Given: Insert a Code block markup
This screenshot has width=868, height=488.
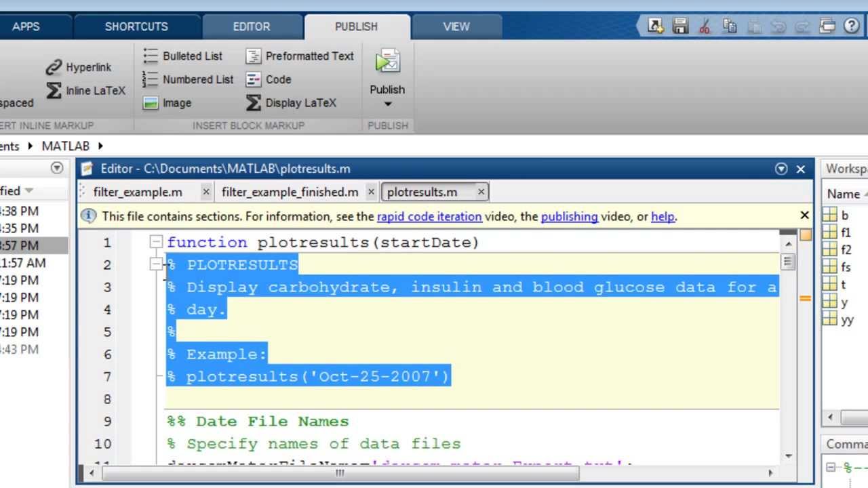Looking at the screenshot, I should coord(269,79).
